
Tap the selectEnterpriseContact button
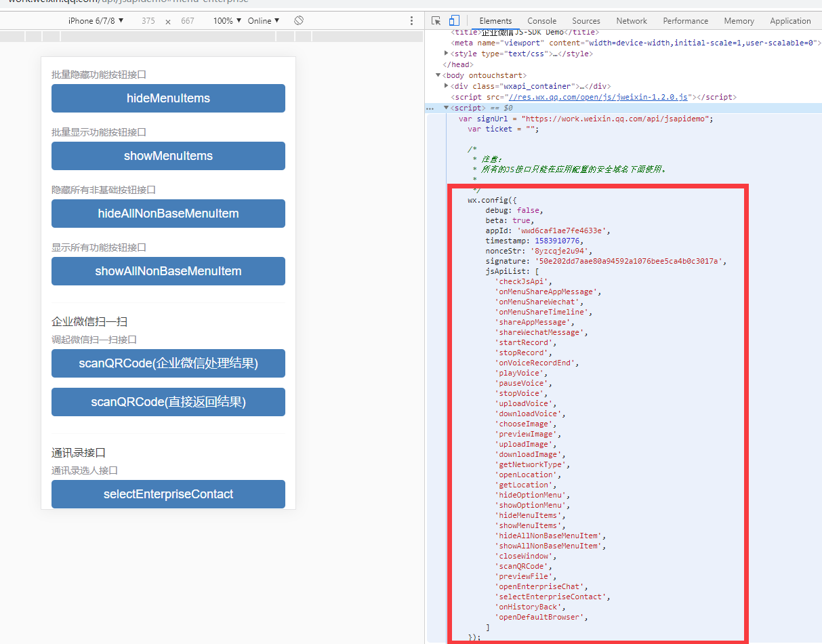(168, 494)
